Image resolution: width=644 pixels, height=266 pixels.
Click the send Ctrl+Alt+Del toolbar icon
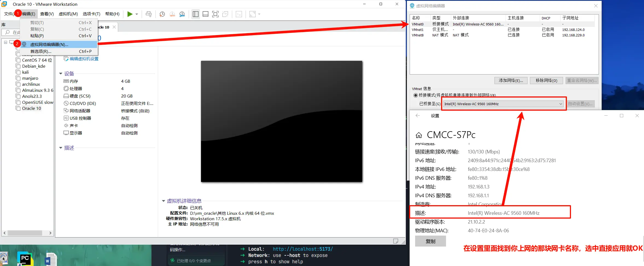(x=148, y=14)
